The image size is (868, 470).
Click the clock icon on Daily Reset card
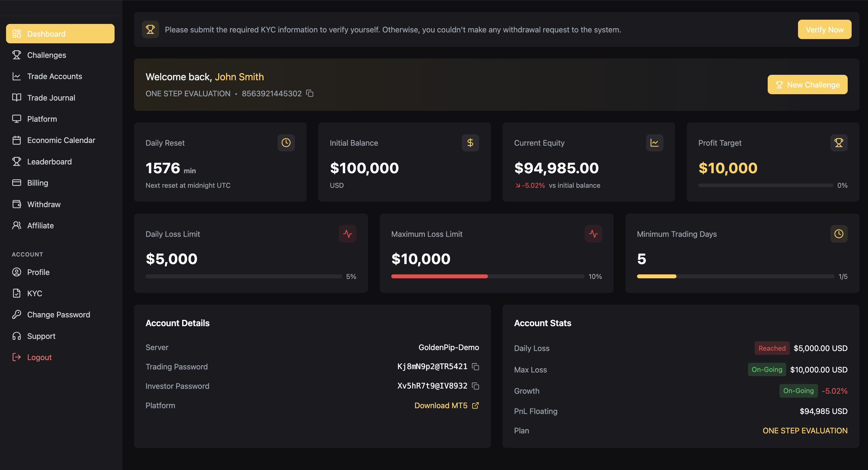tap(286, 142)
